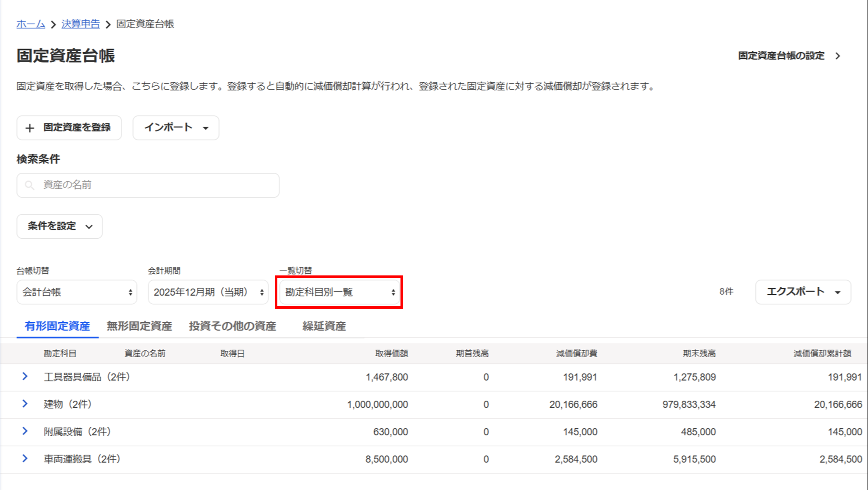The image size is (868, 490).
Task: Switch to the 投資その他の資産 tab
Action: click(x=232, y=326)
